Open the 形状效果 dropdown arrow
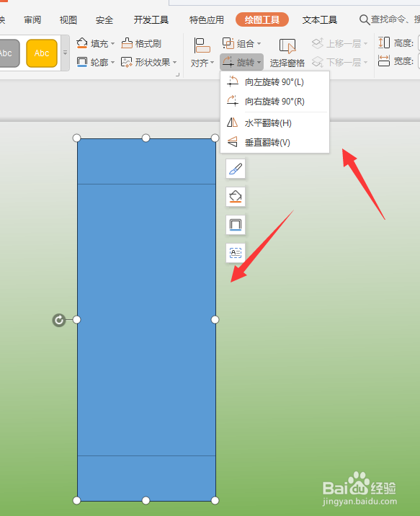The image size is (420, 516). point(174,62)
